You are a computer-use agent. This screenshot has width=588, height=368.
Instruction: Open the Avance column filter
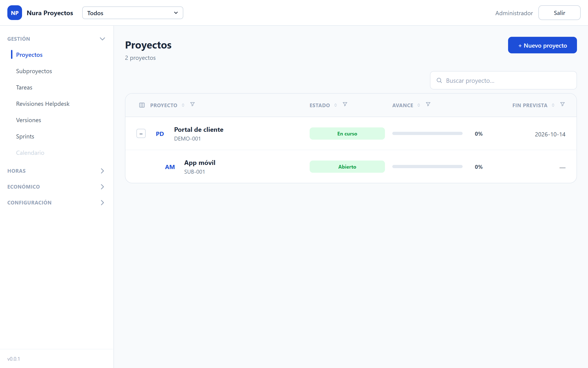click(x=428, y=104)
